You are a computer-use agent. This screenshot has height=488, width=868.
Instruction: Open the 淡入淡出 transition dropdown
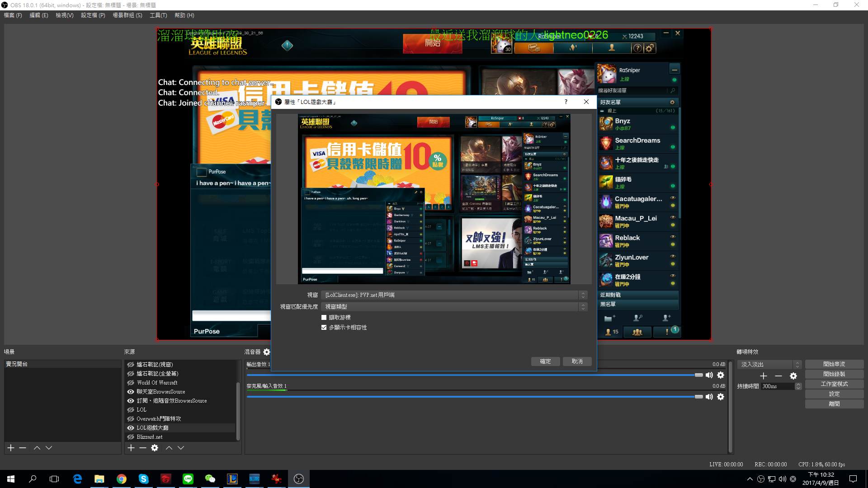click(x=769, y=364)
